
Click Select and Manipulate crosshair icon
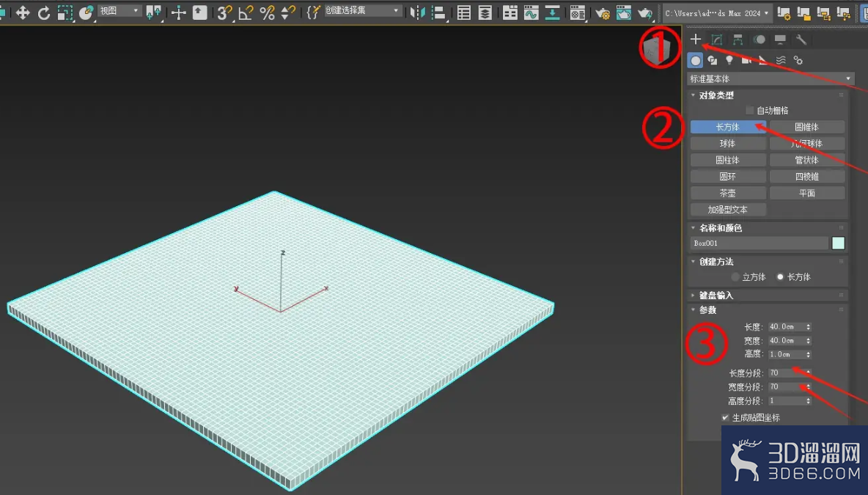point(178,12)
